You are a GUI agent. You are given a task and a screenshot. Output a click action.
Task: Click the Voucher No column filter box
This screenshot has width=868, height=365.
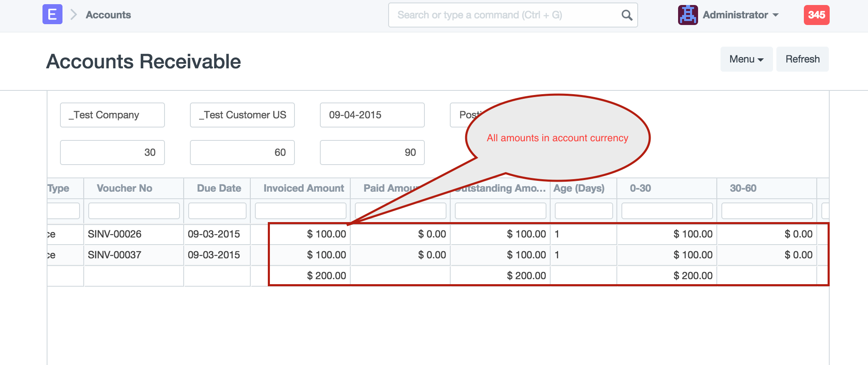[134, 211]
